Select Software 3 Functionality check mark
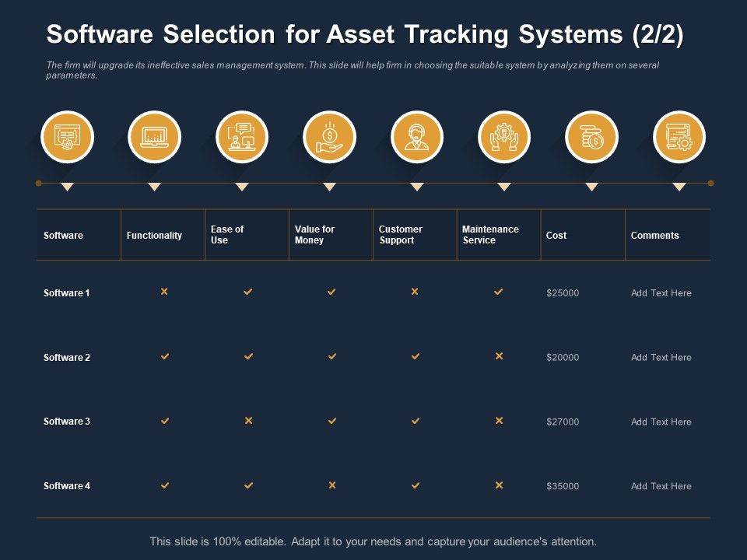The width and height of the screenshot is (747, 560). click(x=165, y=421)
